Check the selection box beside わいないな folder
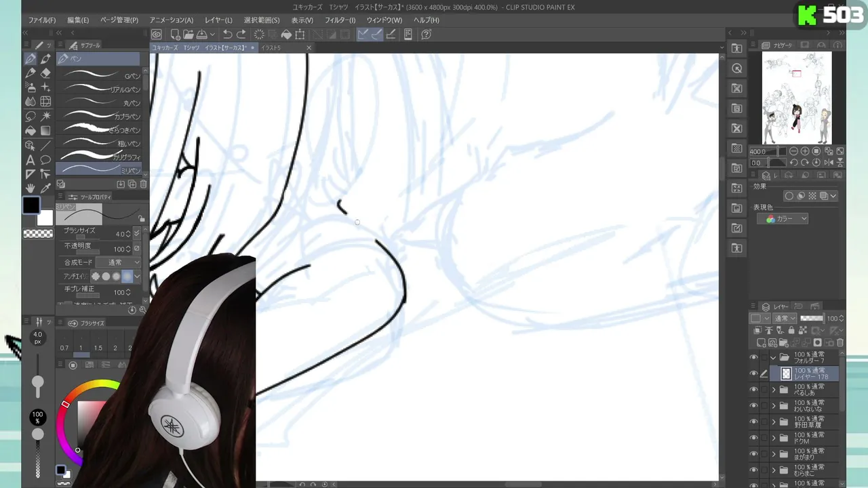This screenshot has width=868, height=488. point(764,405)
